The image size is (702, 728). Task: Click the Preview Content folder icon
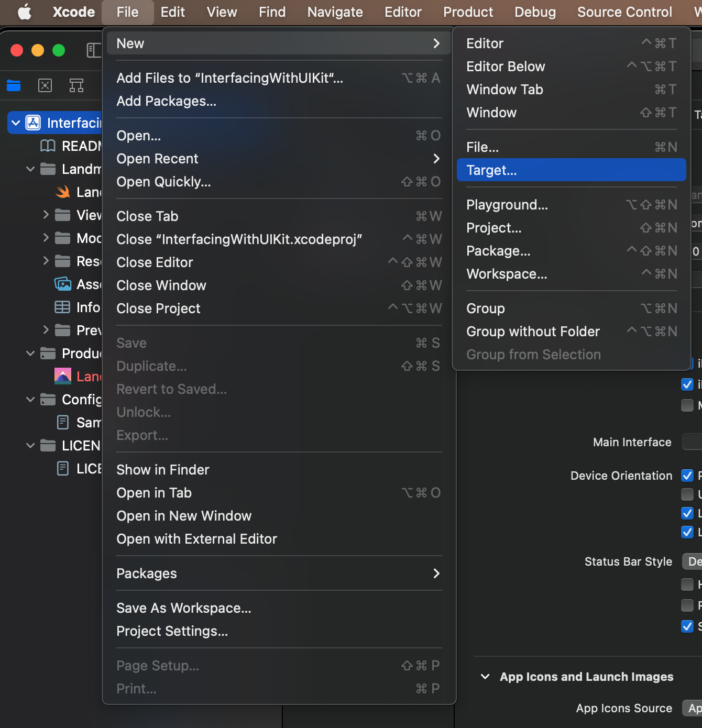tap(63, 330)
